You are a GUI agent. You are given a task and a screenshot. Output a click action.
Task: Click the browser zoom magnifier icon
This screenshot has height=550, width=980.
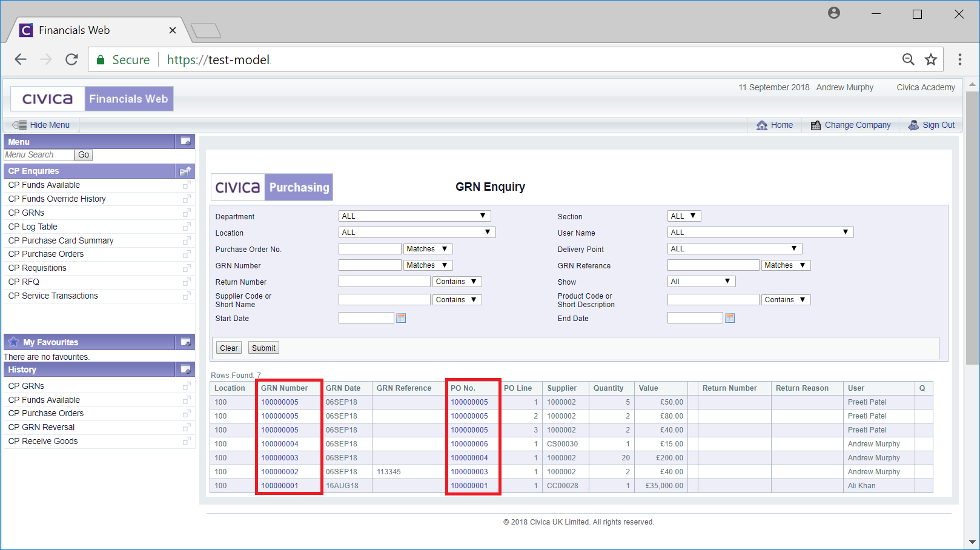tap(908, 59)
